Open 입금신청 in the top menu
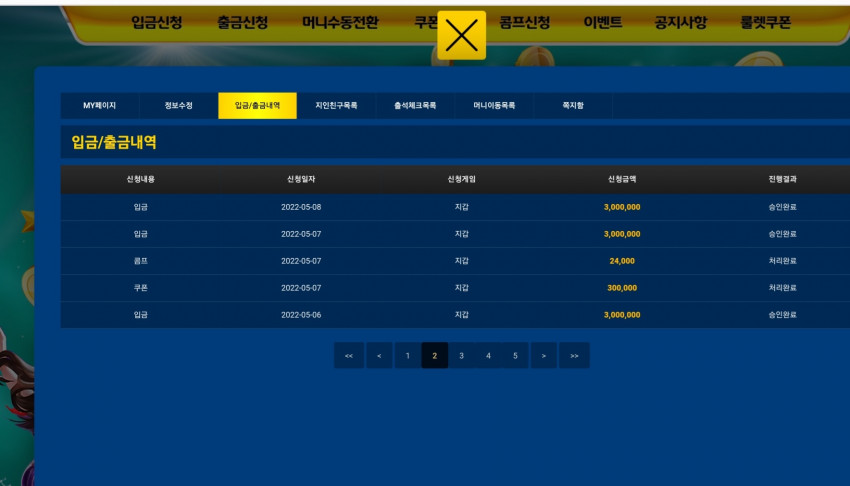Image resolution: width=850 pixels, height=486 pixels. click(x=157, y=22)
